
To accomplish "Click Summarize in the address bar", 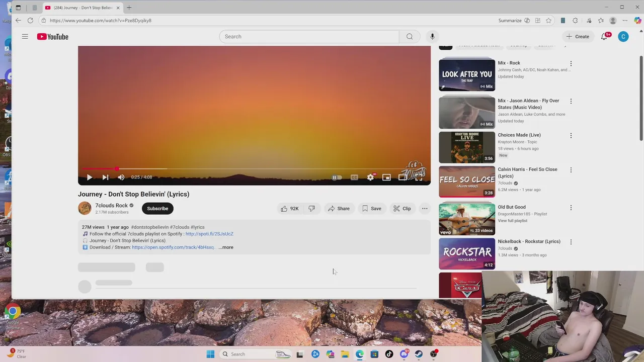I will point(510,21).
